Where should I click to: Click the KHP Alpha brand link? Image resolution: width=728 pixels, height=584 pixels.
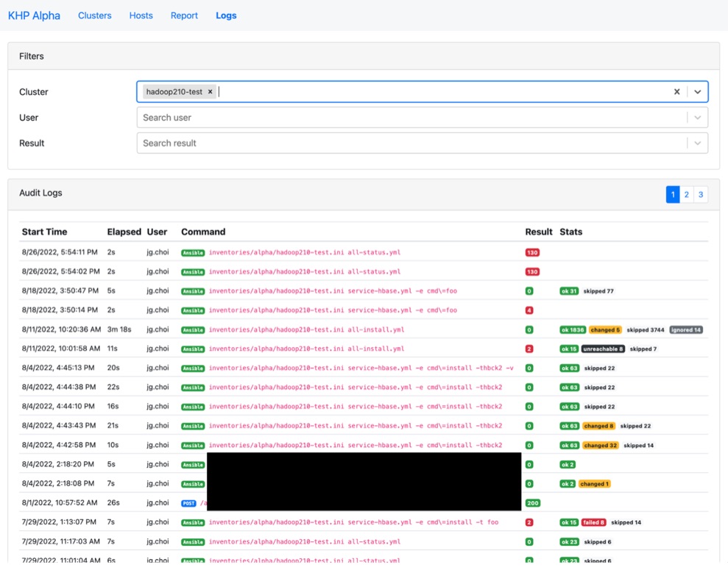pyautogui.click(x=34, y=15)
